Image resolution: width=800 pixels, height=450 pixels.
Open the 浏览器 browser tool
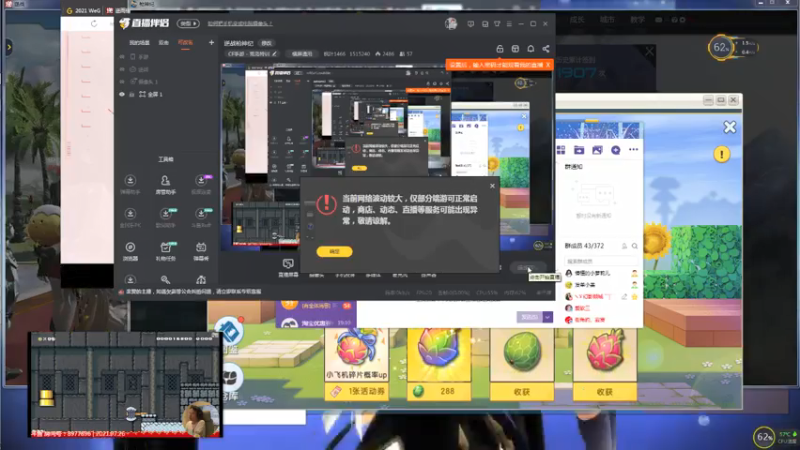pyautogui.click(x=130, y=251)
